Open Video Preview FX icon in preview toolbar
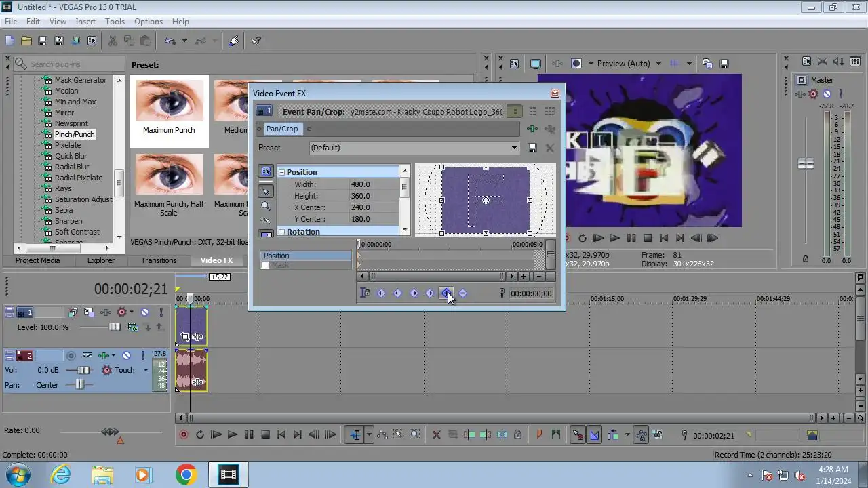This screenshot has height=488, width=868. tap(557, 64)
